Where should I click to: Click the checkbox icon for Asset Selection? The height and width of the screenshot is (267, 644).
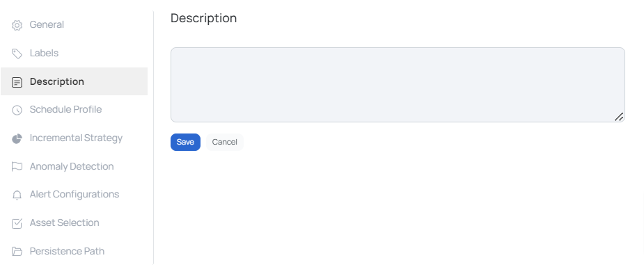17,223
